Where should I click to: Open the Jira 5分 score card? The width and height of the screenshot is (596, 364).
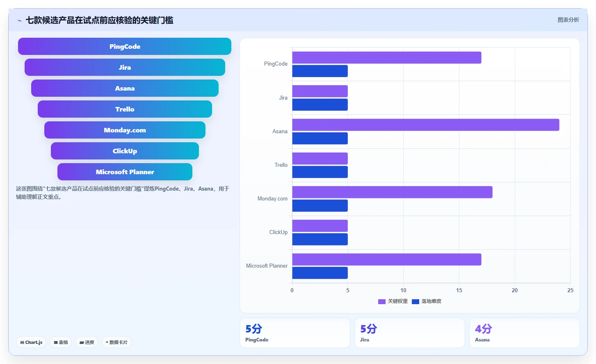(410, 333)
